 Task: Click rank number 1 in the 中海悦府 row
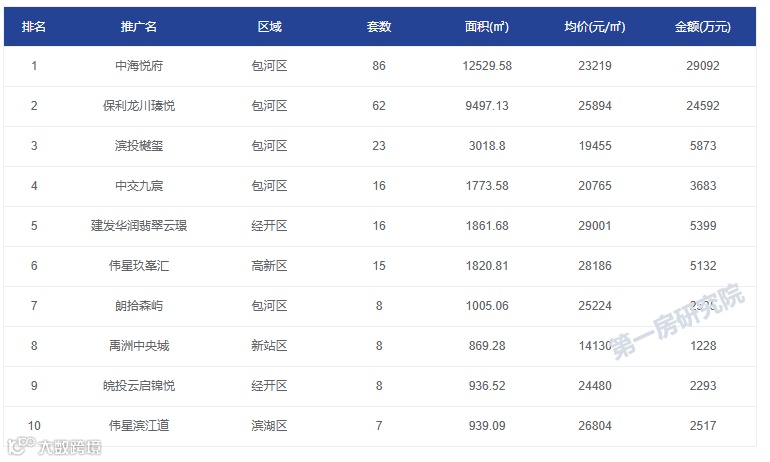pos(34,66)
